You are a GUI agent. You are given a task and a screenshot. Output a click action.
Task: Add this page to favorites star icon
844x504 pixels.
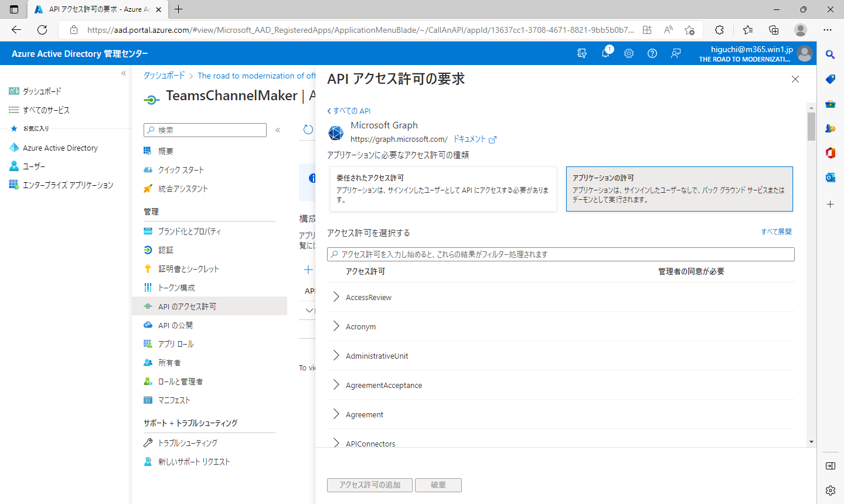point(689,30)
